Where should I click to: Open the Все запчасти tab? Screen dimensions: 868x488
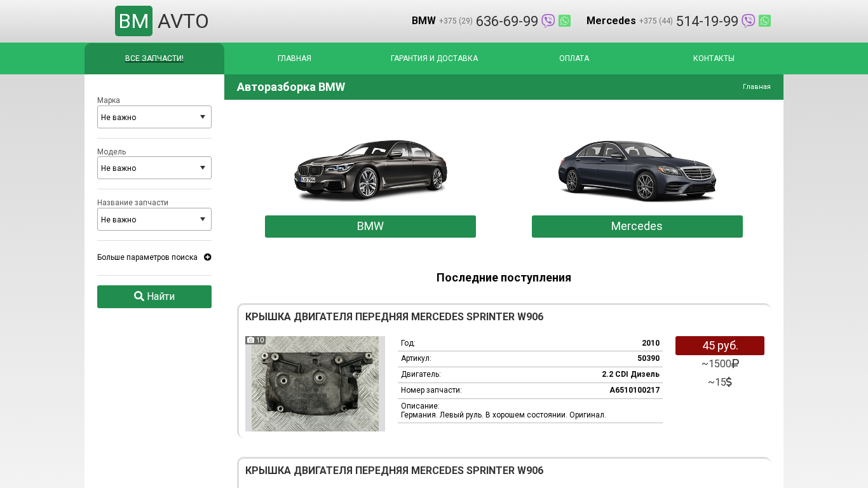tap(154, 58)
